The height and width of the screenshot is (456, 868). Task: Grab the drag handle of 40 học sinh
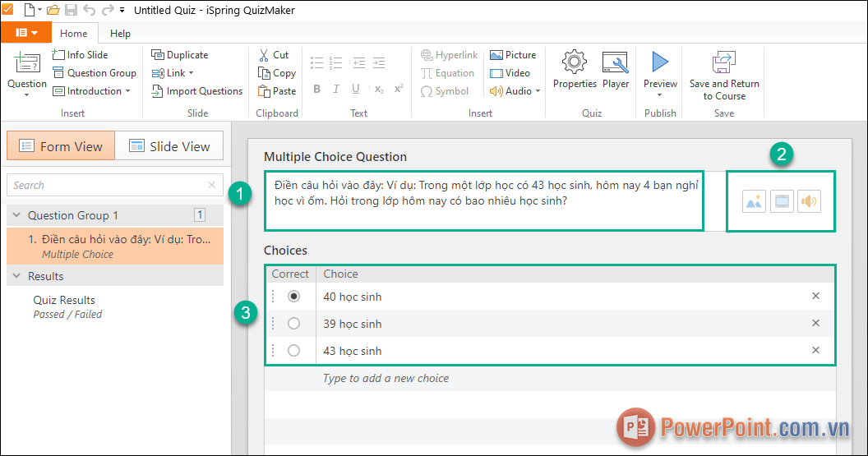tap(273, 296)
